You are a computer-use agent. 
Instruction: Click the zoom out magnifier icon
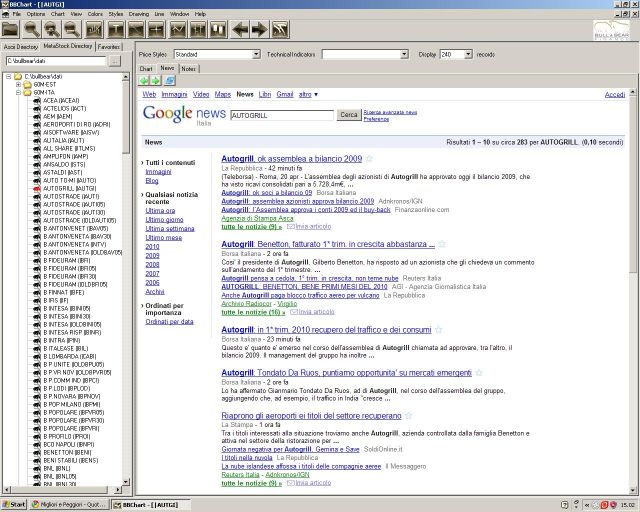pyautogui.click(x=72, y=30)
